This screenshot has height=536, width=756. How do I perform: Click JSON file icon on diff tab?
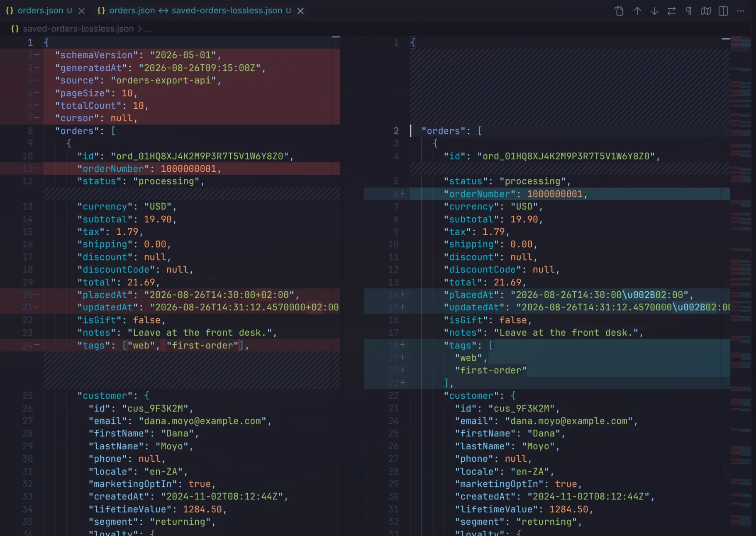tap(101, 10)
